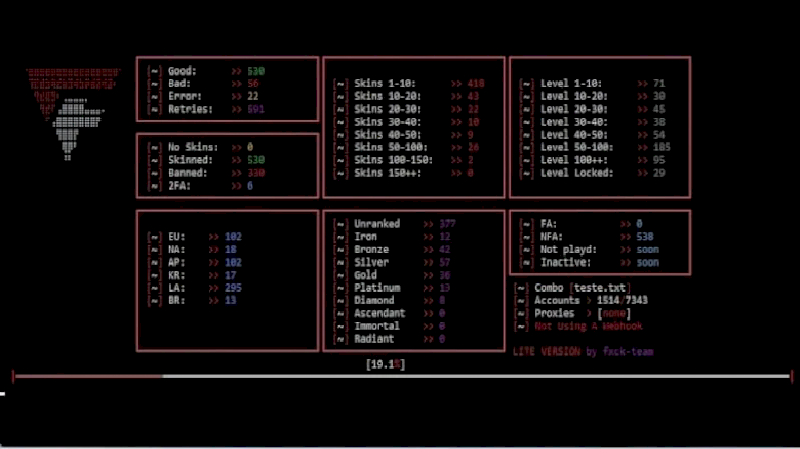Click the Unranked value 377
Image resolution: width=800 pixels, height=449 pixels.
coord(447,224)
